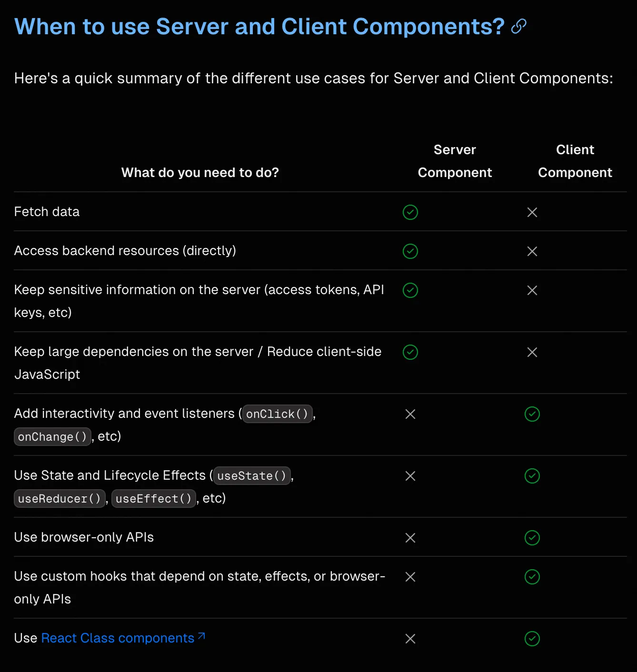Click the X mark for Add interactivity row
Image resolution: width=637 pixels, height=672 pixels.
(410, 414)
